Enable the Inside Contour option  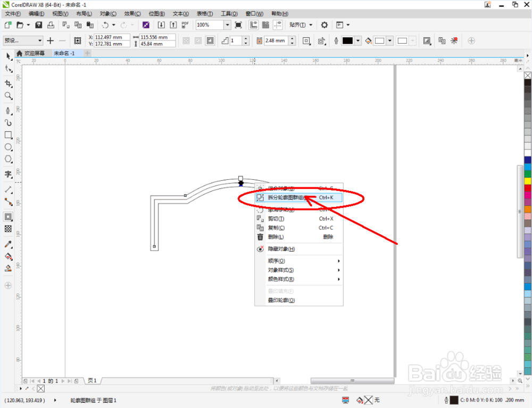click(198, 41)
